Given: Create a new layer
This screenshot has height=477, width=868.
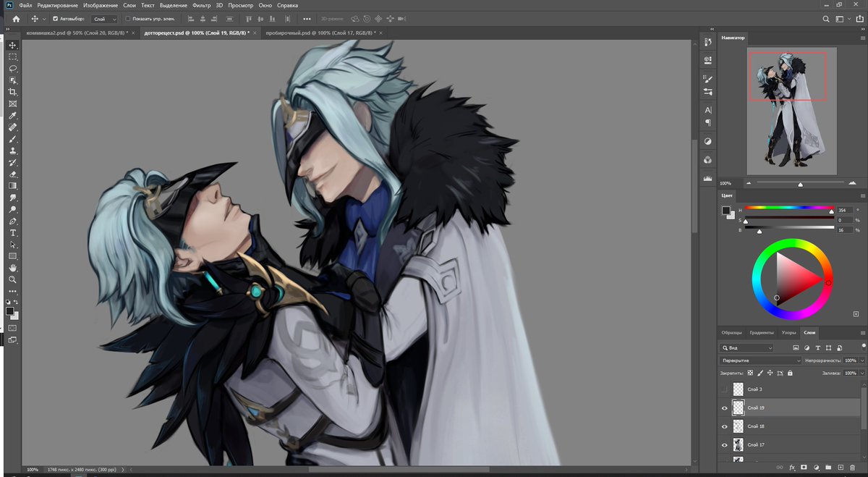Looking at the screenshot, I should pos(841,468).
